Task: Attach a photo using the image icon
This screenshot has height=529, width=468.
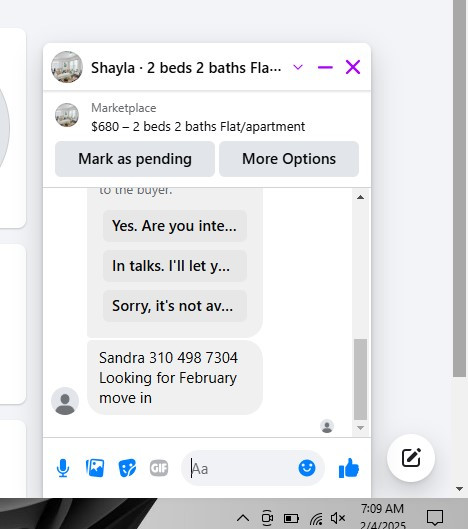Action: point(95,468)
